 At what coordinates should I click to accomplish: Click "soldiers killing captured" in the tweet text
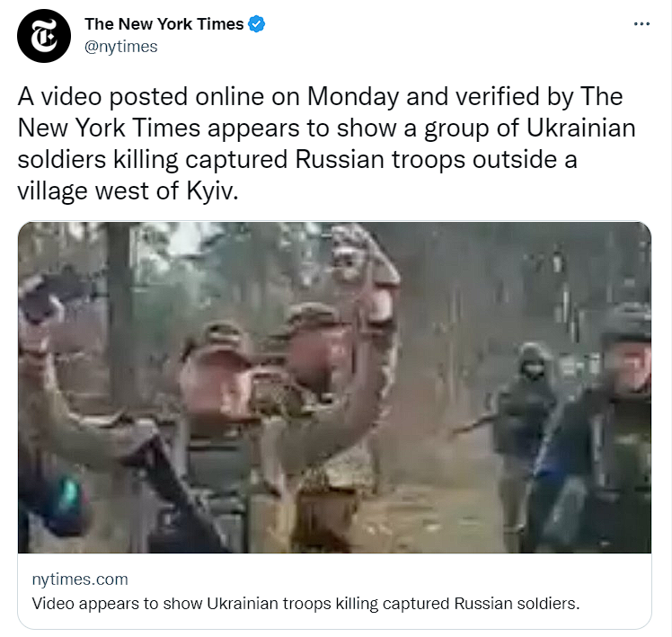pyautogui.click(x=153, y=159)
